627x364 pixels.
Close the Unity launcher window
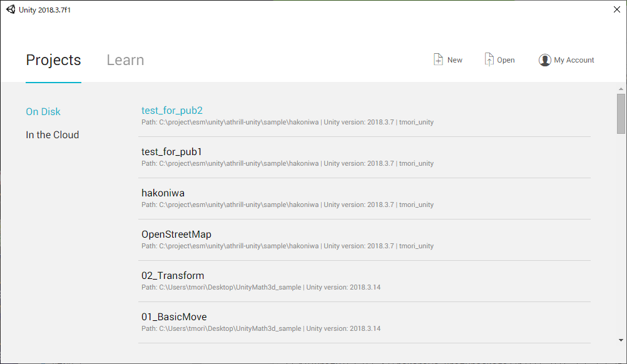coord(617,9)
